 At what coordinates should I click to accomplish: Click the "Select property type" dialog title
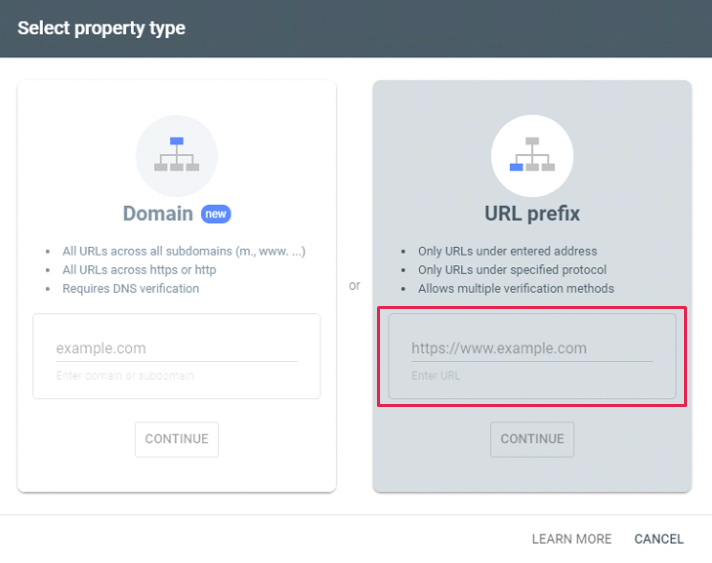101,28
